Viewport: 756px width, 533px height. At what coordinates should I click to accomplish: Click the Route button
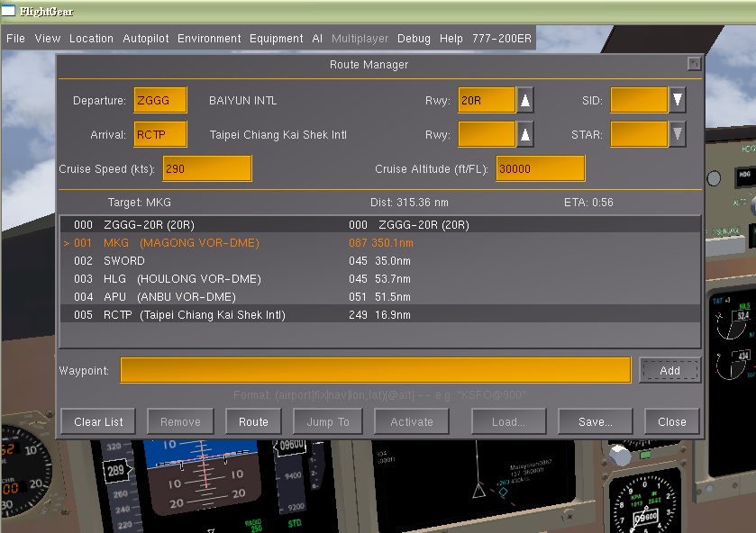point(253,421)
